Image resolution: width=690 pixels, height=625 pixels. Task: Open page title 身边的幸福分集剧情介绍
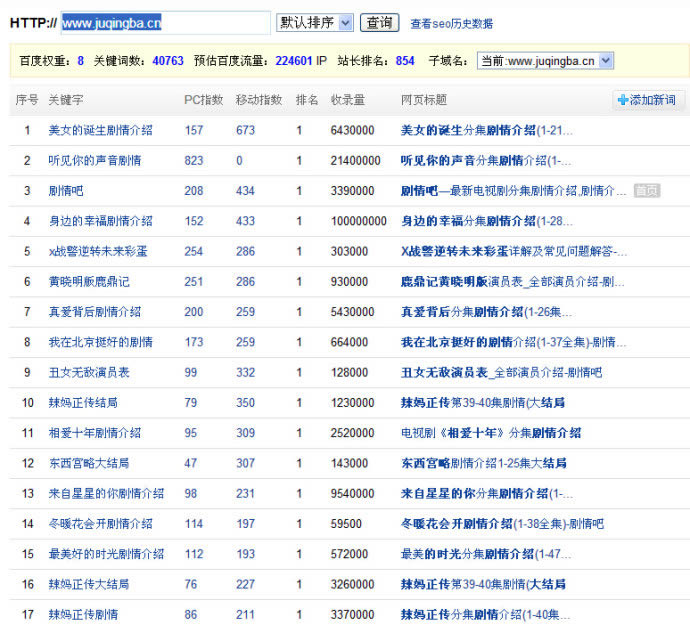pyautogui.click(x=486, y=221)
